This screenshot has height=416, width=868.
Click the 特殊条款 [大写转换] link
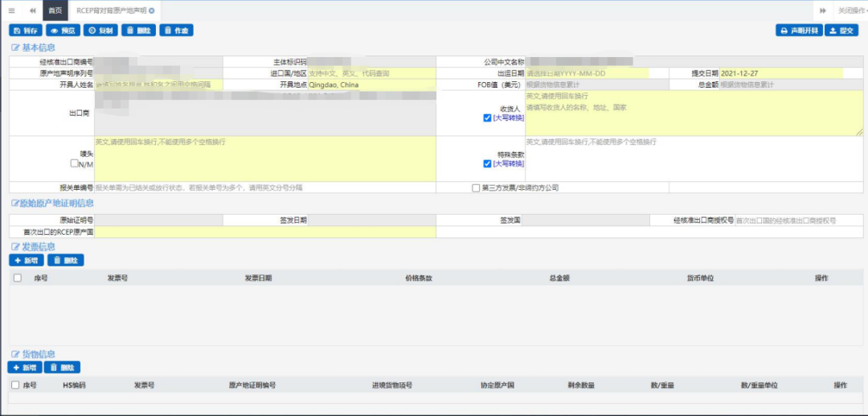point(508,163)
